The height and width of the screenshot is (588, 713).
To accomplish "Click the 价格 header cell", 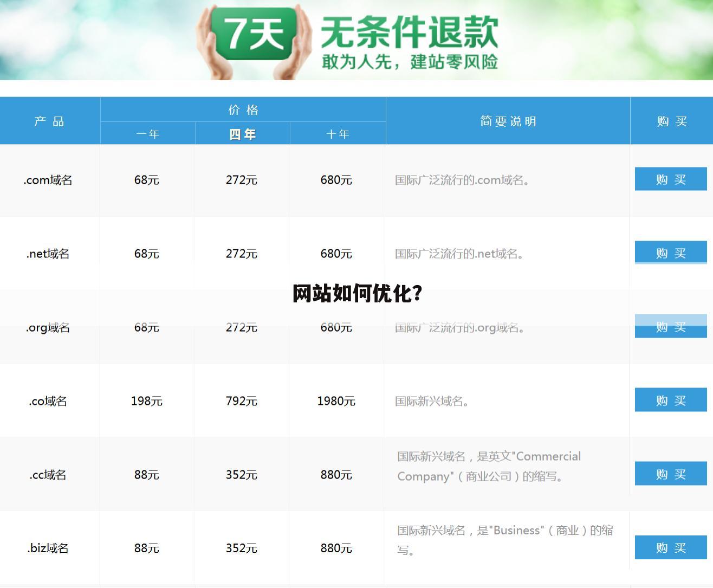I will (242, 109).
